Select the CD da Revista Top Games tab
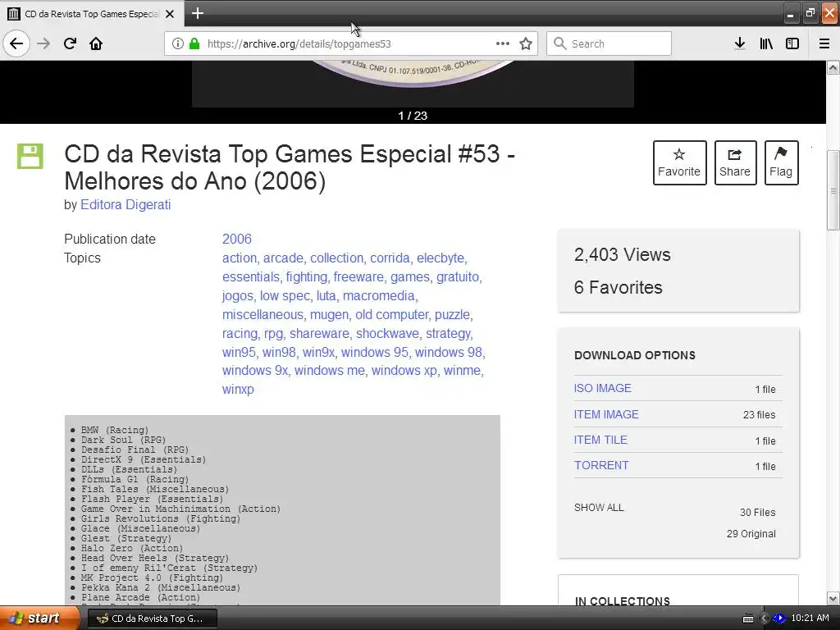Screen dimensions: 840x630 91,14
